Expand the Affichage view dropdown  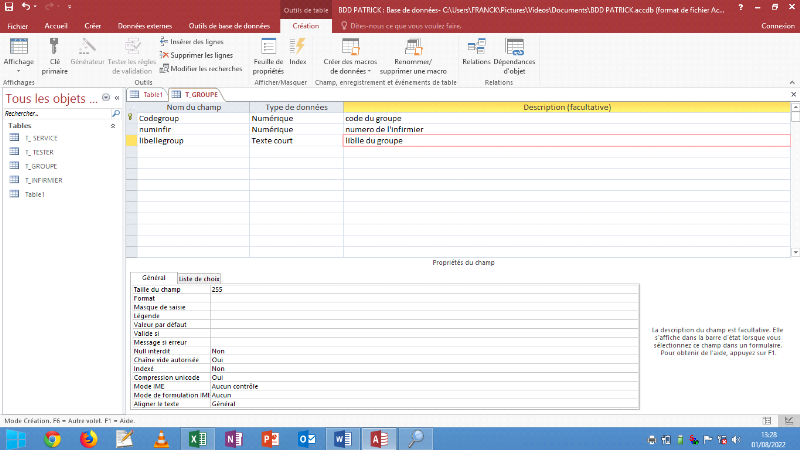pyautogui.click(x=18, y=70)
